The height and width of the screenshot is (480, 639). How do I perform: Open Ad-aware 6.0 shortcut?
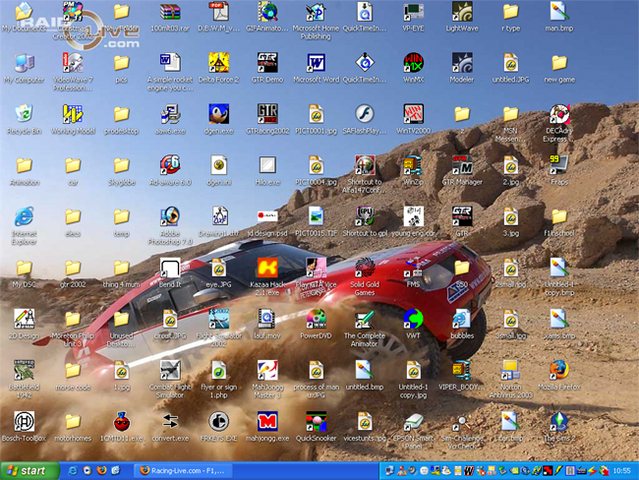tap(170, 165)
